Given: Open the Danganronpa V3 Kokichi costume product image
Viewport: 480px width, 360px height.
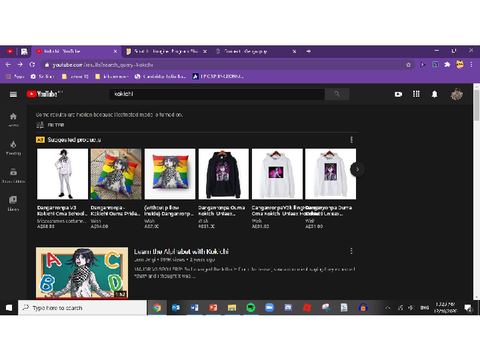Looking at the screenshot, I should 62,174.
